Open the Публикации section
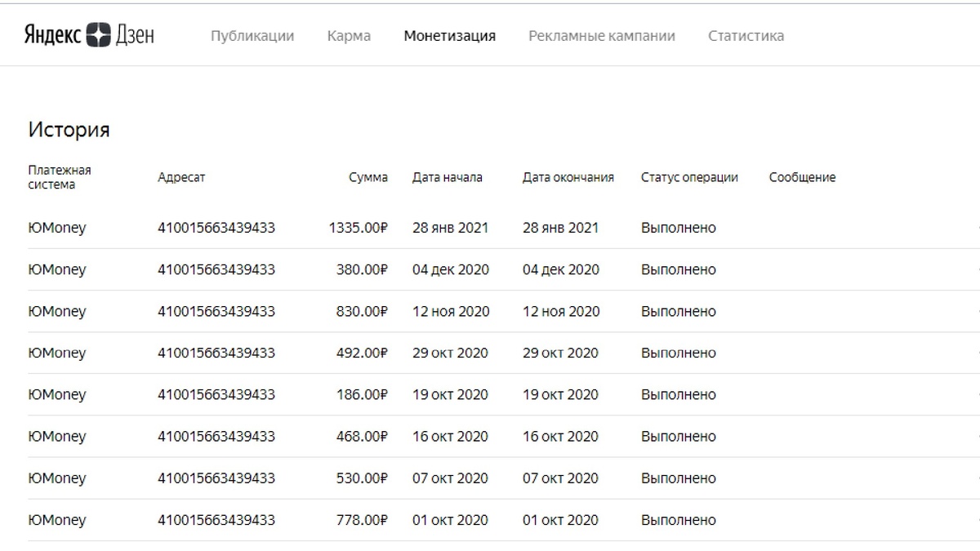Image resolution: width=980 pixels, height=551 pixels. coord(252,35)
